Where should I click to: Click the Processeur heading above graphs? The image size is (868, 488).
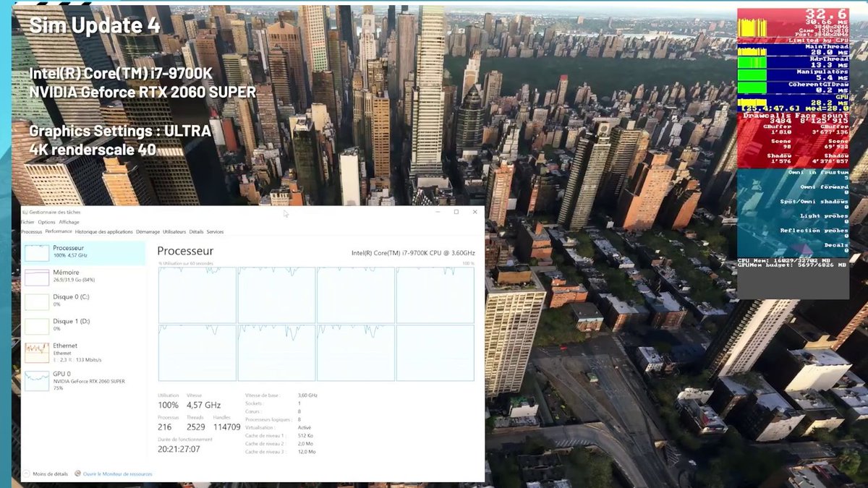tap(185, 251)
